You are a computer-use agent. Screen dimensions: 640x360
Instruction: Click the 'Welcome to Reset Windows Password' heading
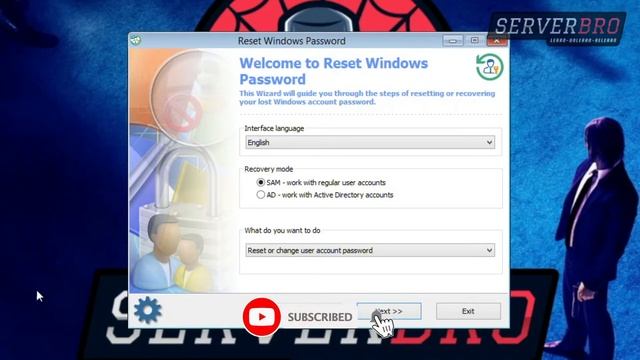pos(333,71)
